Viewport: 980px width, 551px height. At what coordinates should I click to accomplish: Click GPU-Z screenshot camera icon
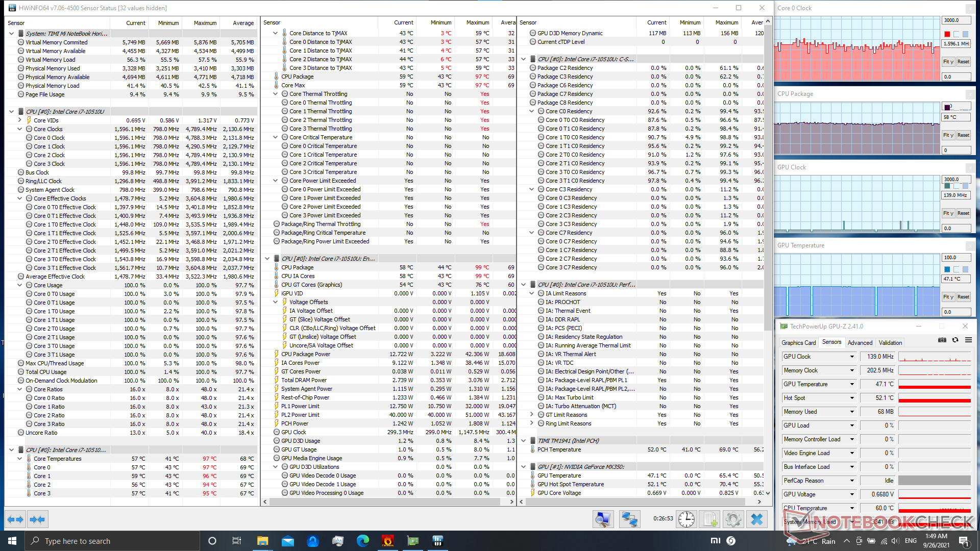pos(942,340)
